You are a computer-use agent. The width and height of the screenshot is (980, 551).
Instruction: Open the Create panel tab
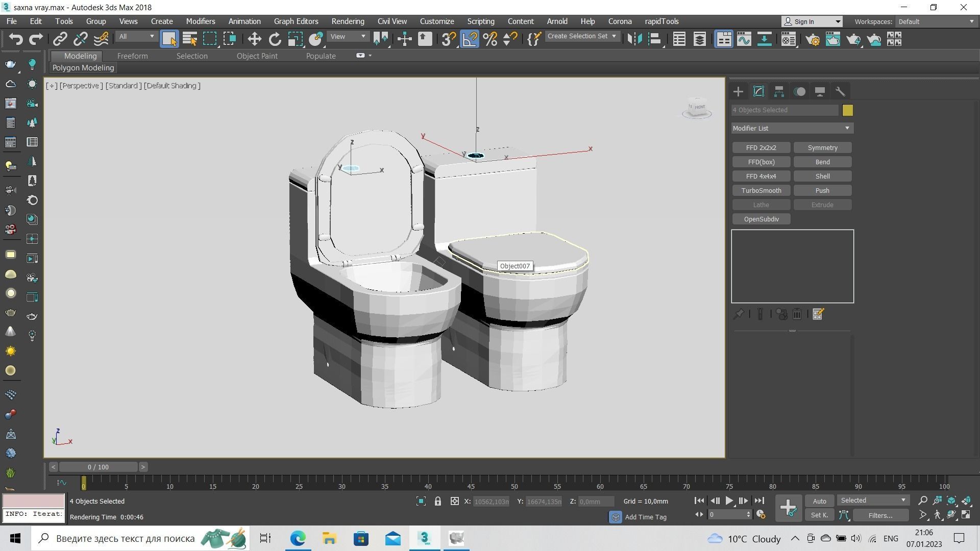(738, 92)
